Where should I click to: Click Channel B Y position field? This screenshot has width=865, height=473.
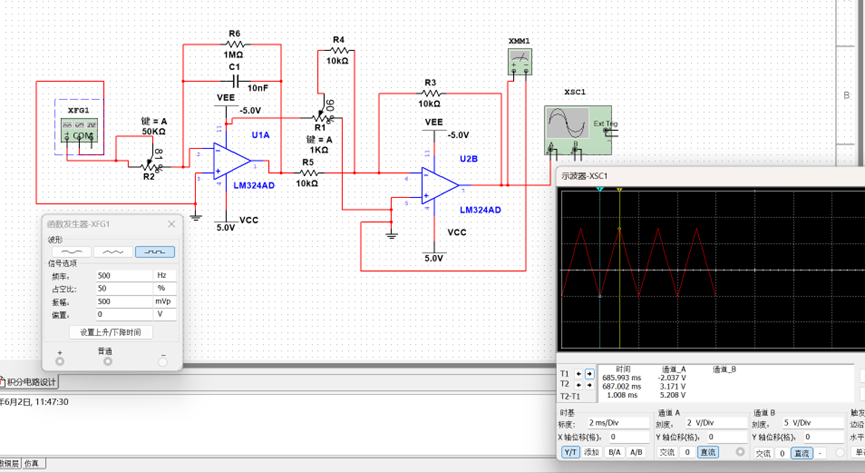point(824,437)
